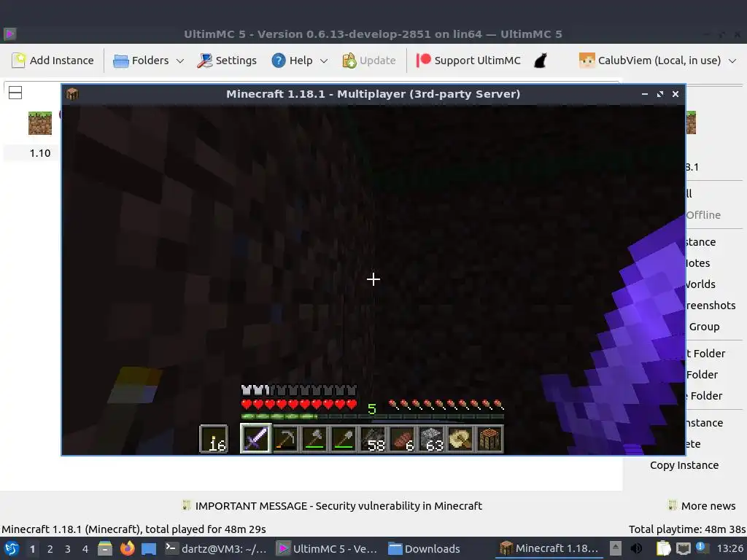
Task: Select the axe hotbar slot
Action: click(x=314, y=438)
